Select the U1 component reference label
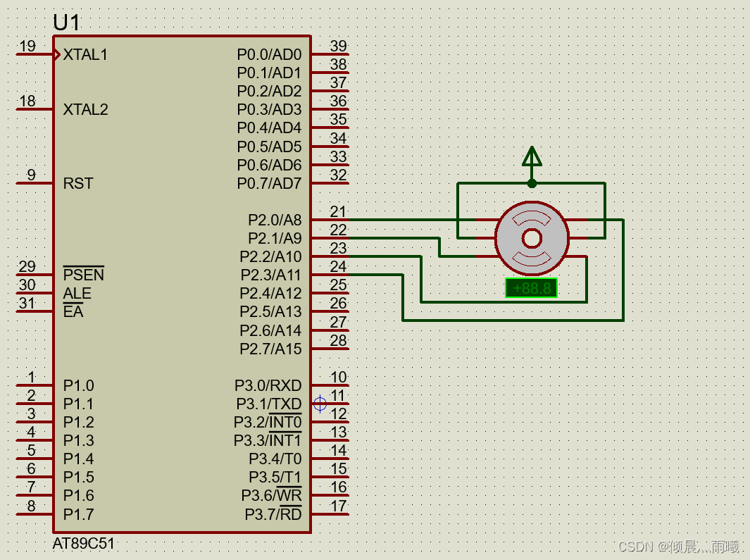Image resolution: width=750 pixels, height=560 pixels. pos(66,23)
